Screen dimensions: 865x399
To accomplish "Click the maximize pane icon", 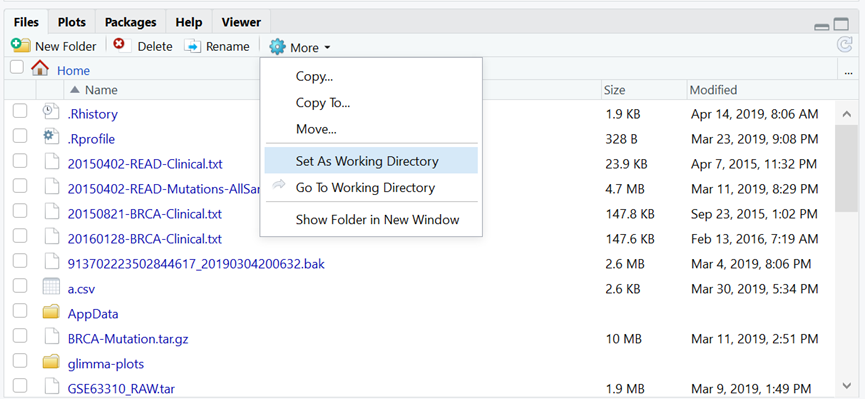I will pyautogui.click(x=841, y=24).
